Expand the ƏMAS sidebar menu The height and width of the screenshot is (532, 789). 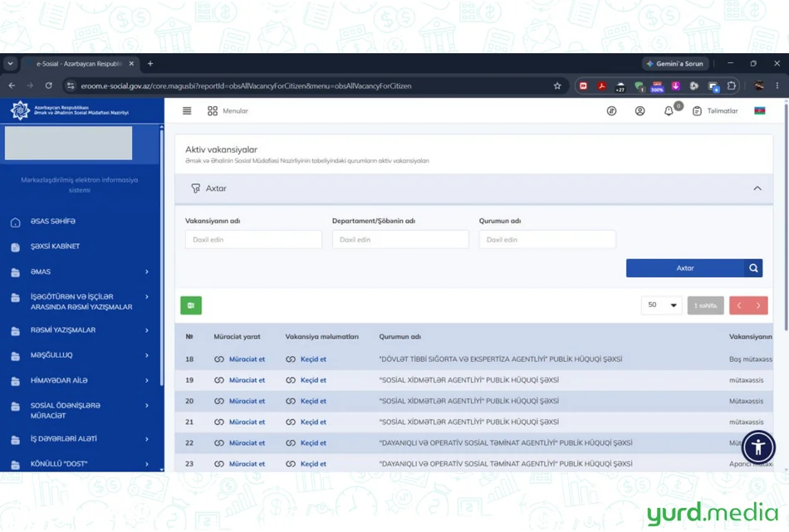tap(81, 271)
